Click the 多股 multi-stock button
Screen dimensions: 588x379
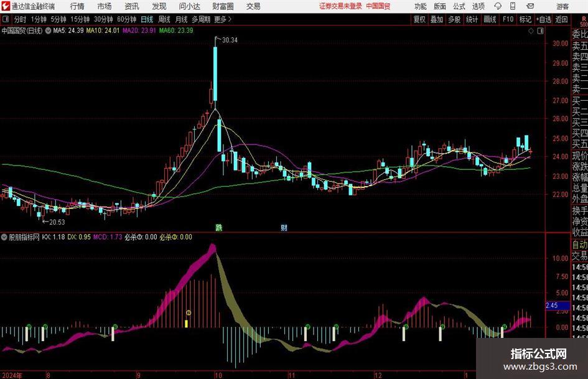[x=454, y=19]
